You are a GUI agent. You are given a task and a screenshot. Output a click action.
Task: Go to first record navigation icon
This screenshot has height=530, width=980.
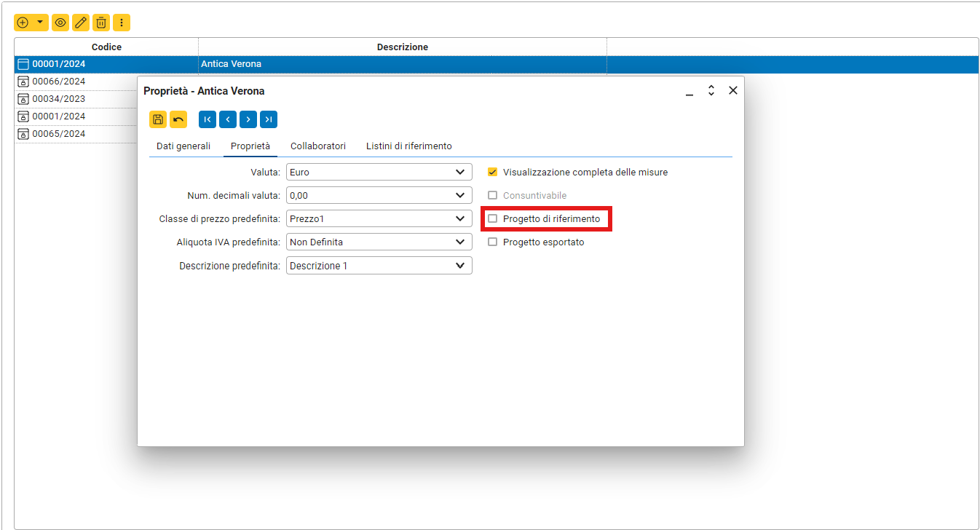coord(208,119)
